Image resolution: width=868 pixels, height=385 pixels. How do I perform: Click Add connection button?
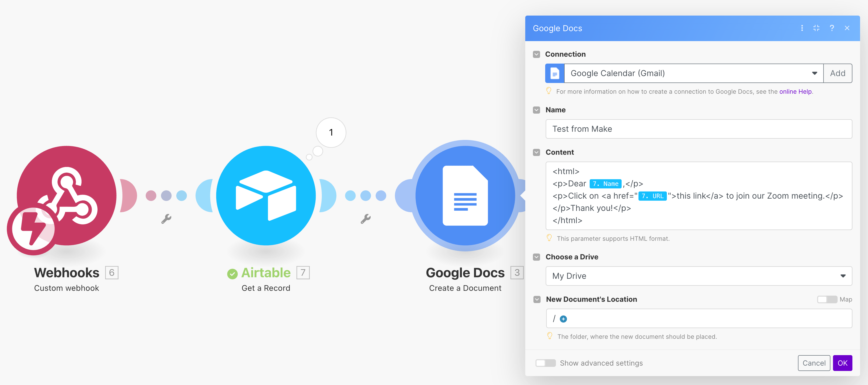click(838, 73)
